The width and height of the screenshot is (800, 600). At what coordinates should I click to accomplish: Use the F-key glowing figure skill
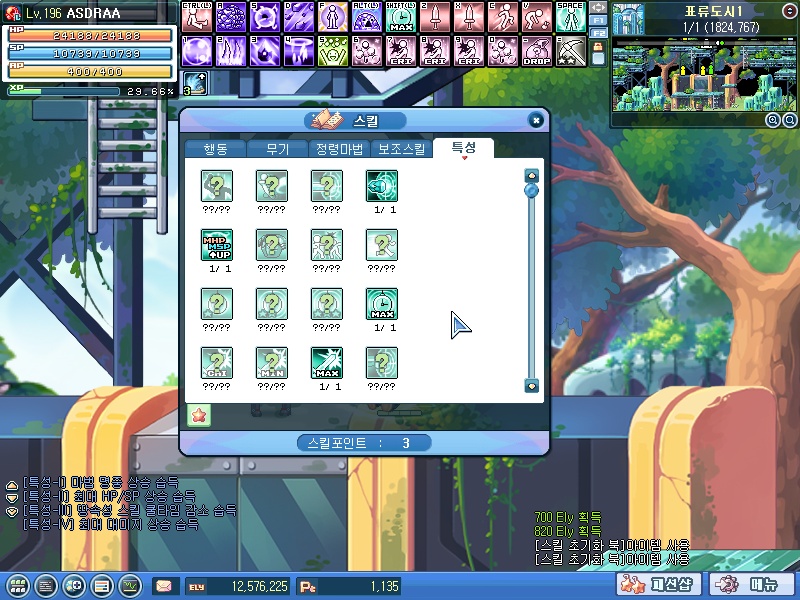tap(333, 17)
